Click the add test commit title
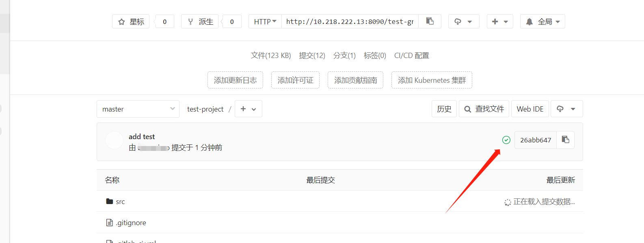 142,137
